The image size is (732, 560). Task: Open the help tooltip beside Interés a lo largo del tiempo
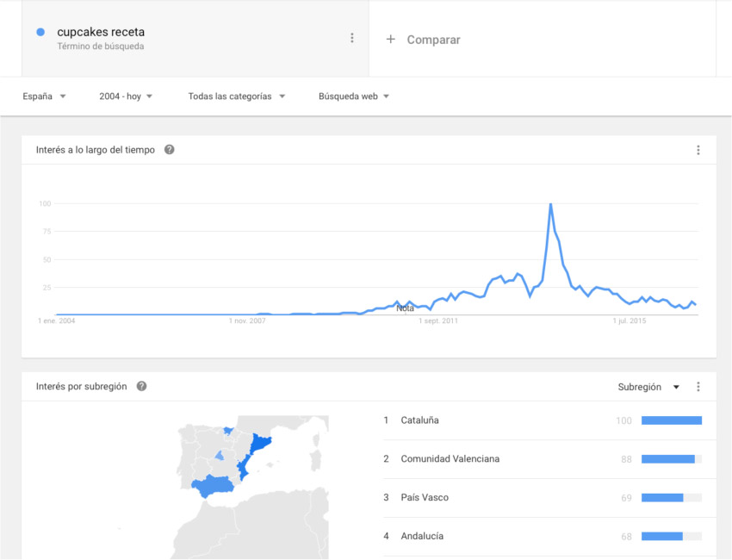tap(169, 149)
